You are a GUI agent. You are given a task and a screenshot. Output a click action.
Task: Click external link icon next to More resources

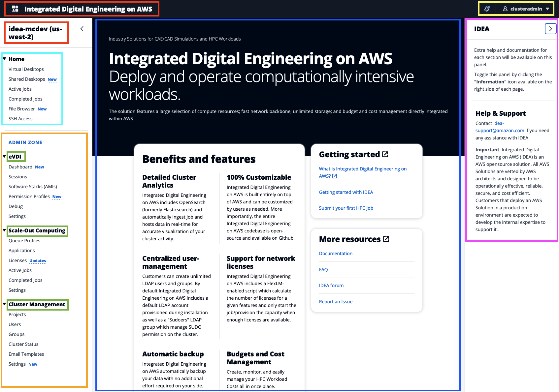point(386,239)
